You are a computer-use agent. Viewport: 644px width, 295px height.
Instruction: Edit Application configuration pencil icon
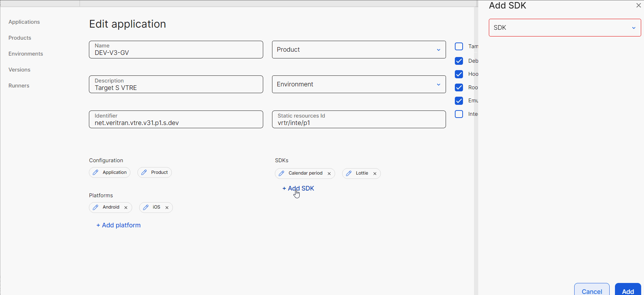pos(96,172)
